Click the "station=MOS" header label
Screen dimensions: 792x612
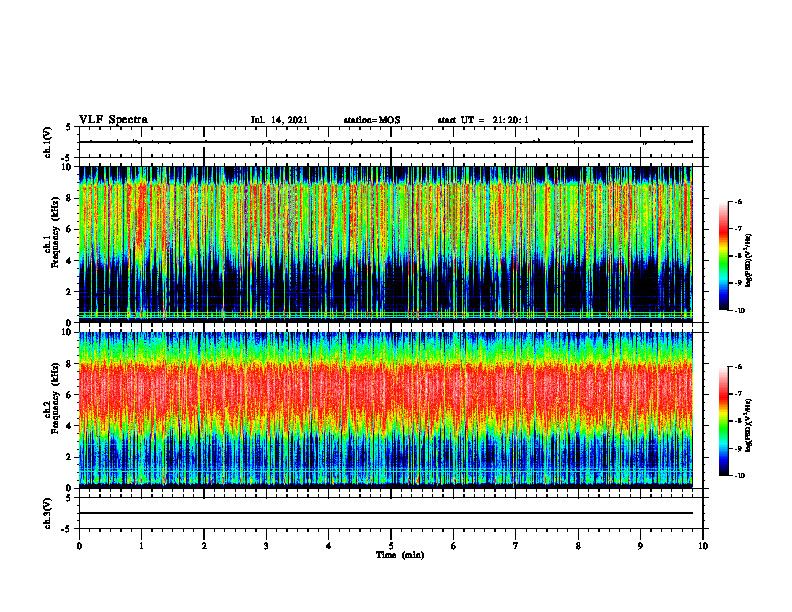372,120
